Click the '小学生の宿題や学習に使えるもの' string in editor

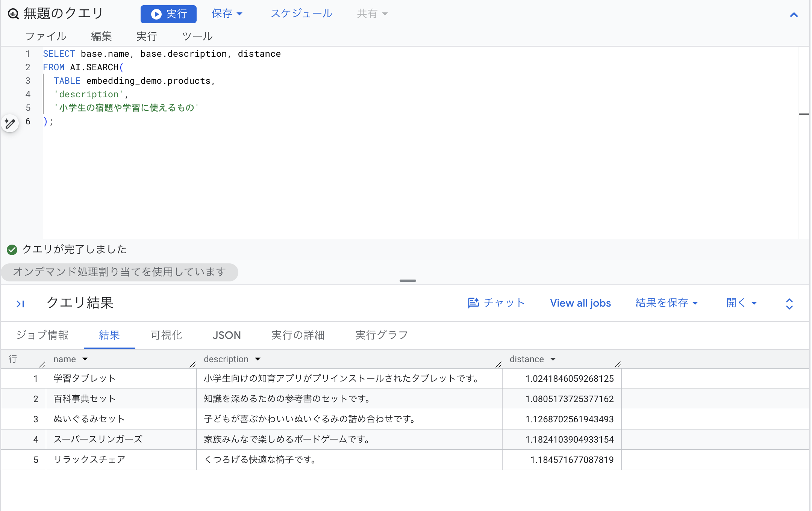tap(126, 108)
